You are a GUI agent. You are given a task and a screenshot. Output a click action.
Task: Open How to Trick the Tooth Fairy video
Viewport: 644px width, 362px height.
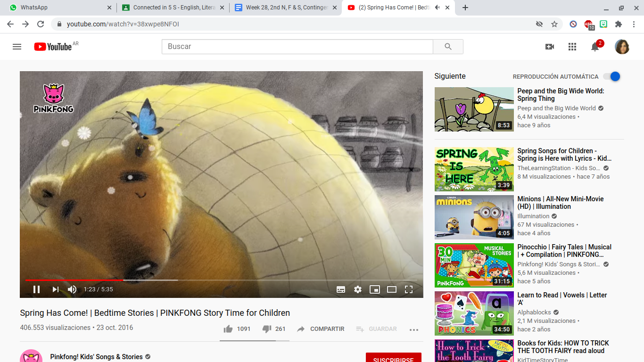pyautogui.click(x=474, y=351)
